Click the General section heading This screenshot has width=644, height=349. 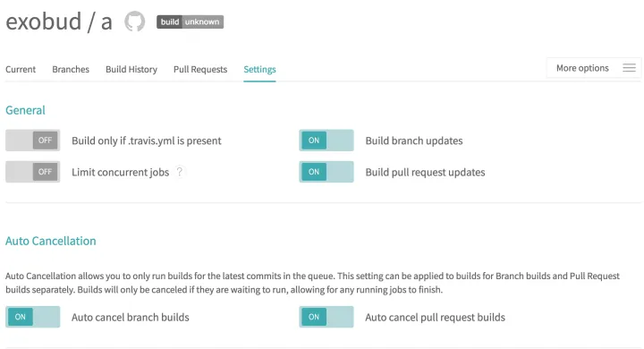25,110
